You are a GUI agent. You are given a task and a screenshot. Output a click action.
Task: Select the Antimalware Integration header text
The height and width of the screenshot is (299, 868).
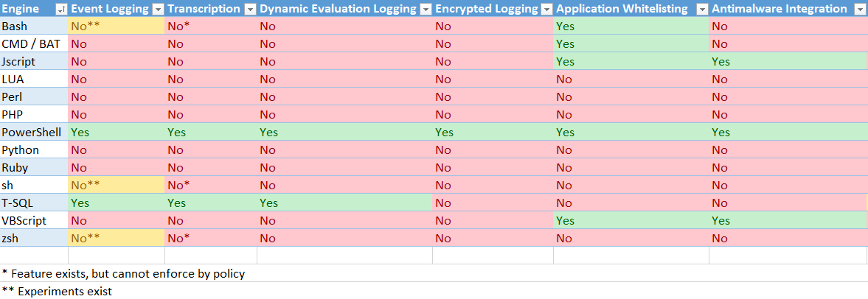pos(780,9)
